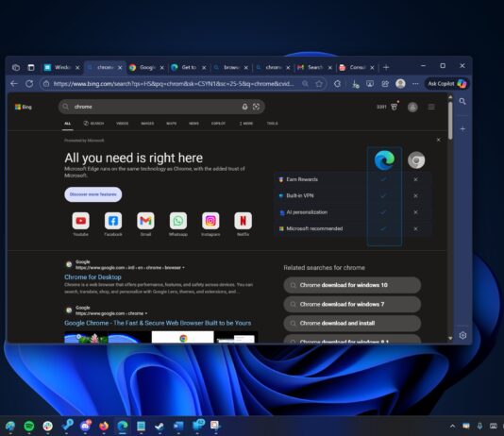Open Edge settings and more menu
504x436 pixels.
tap(415, 84)
